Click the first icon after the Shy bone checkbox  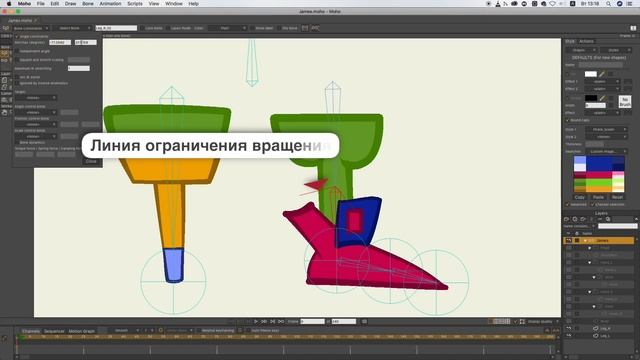[x=305, y=28]
